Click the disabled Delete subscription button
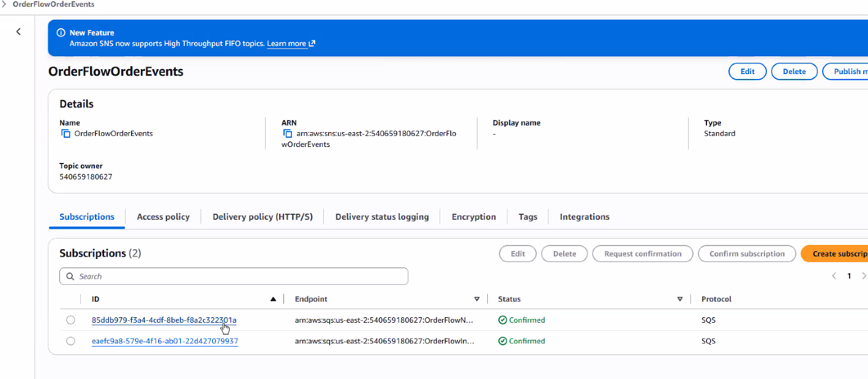Image resolution: width=868 pixels, height=379 pixels. pos(564,253)
